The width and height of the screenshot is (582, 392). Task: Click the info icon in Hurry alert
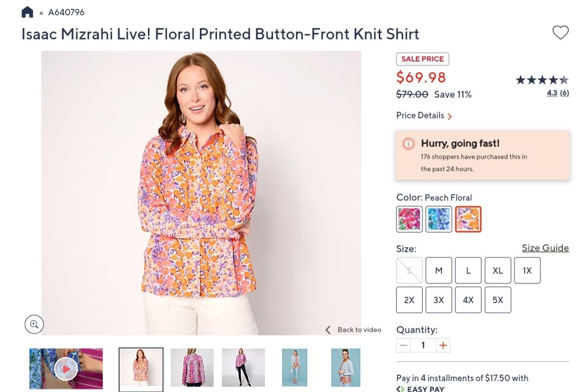(408, 144)
